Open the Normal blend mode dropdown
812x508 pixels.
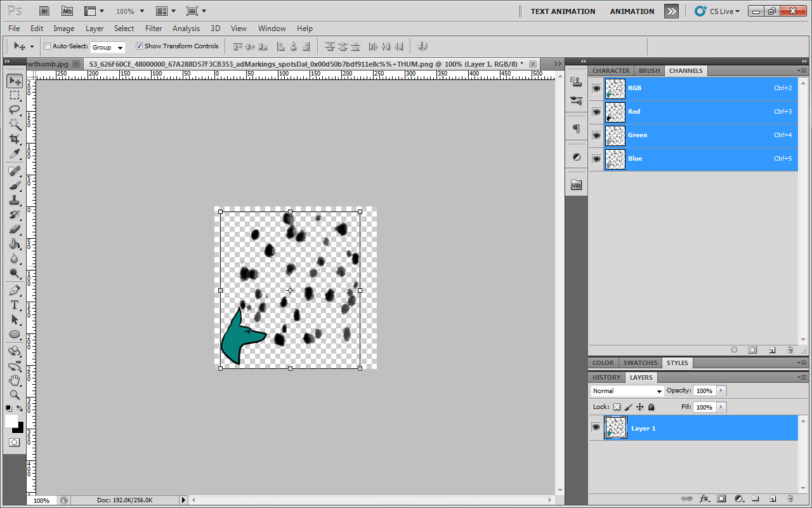(627, 391)
